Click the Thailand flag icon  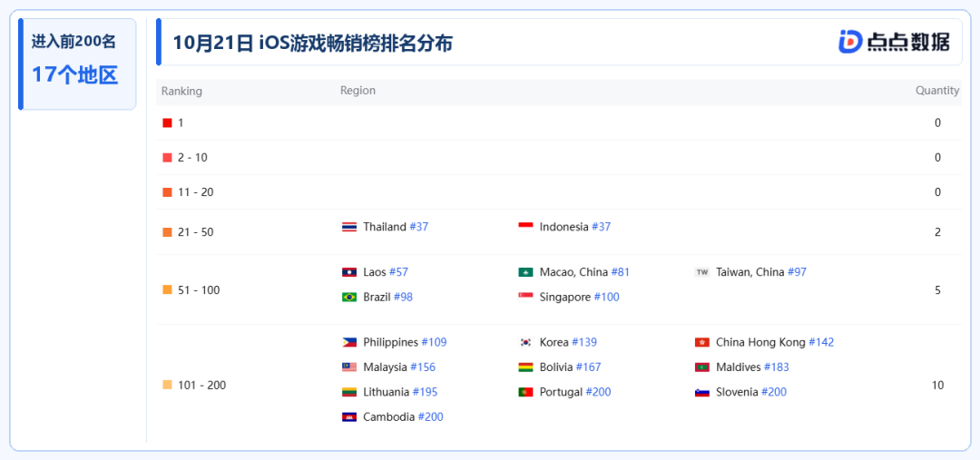click(349, 227)
